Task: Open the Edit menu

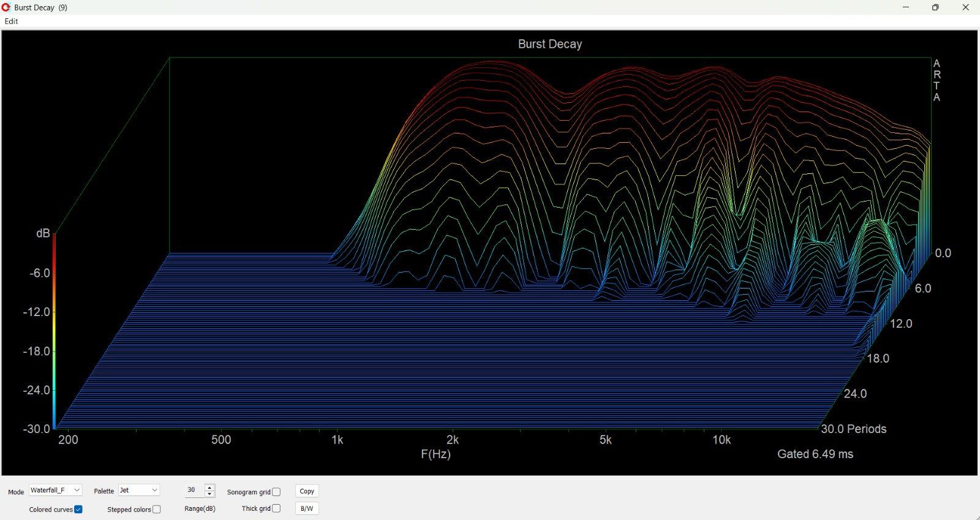Action: coord(12,21)
